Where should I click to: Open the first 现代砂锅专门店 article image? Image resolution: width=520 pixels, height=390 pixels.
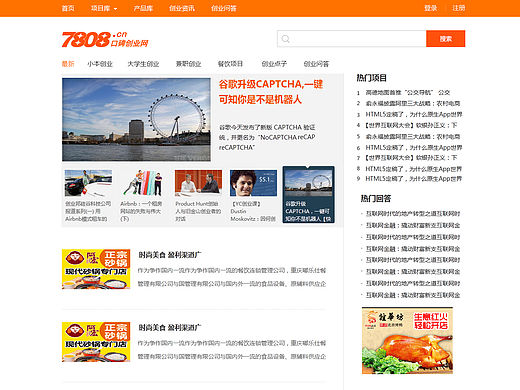click(96, 269)
